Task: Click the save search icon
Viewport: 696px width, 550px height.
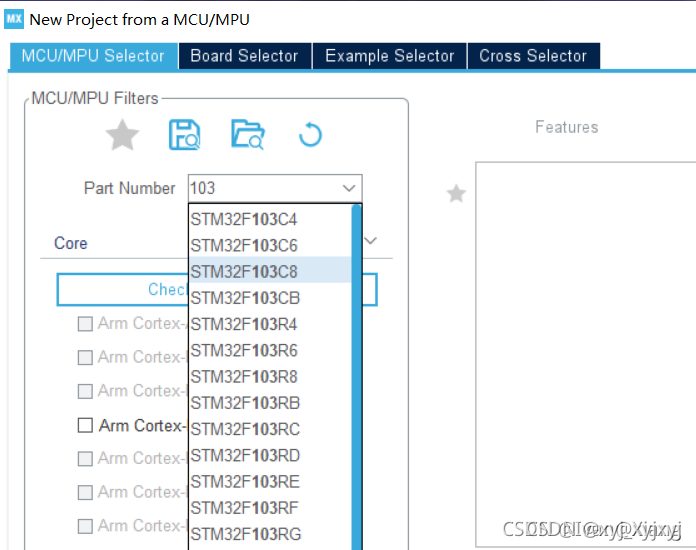Action: point(184,135)
